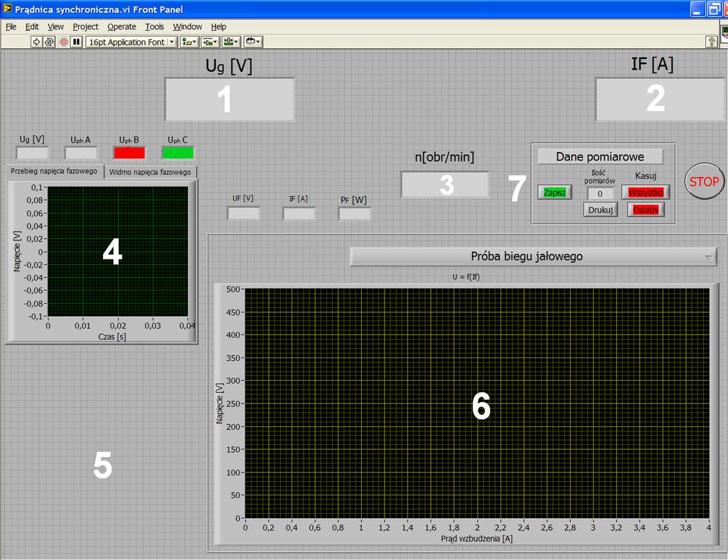
Task: Open the Operate menu
Action: click(122, 26)
